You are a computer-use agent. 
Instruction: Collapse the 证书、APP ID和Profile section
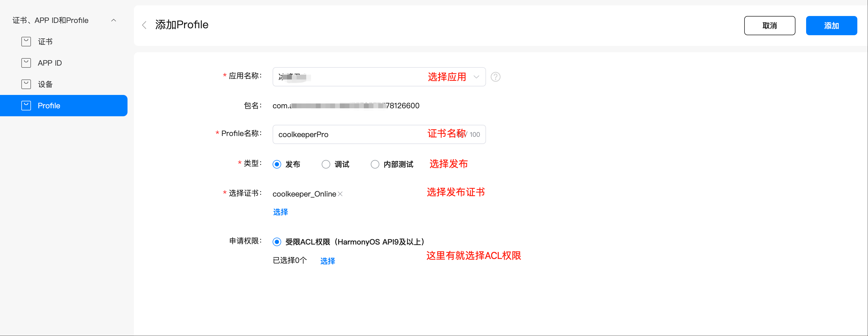[114, 20]
